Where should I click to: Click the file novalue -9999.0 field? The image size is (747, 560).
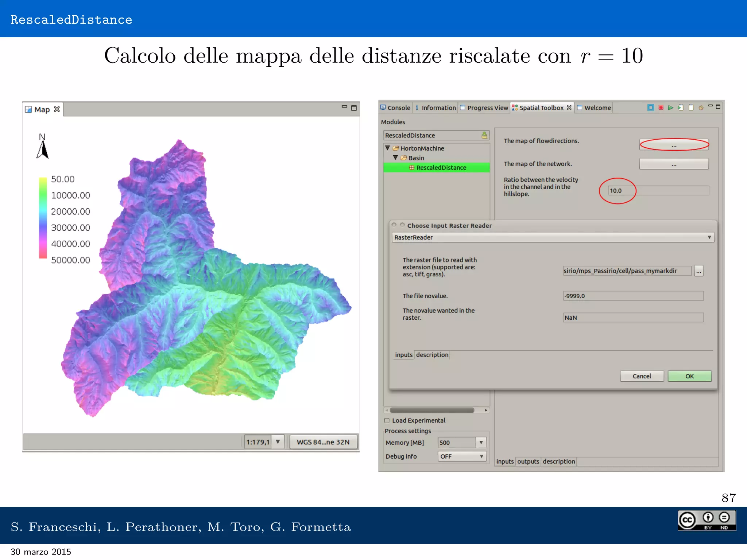[633, 296]
